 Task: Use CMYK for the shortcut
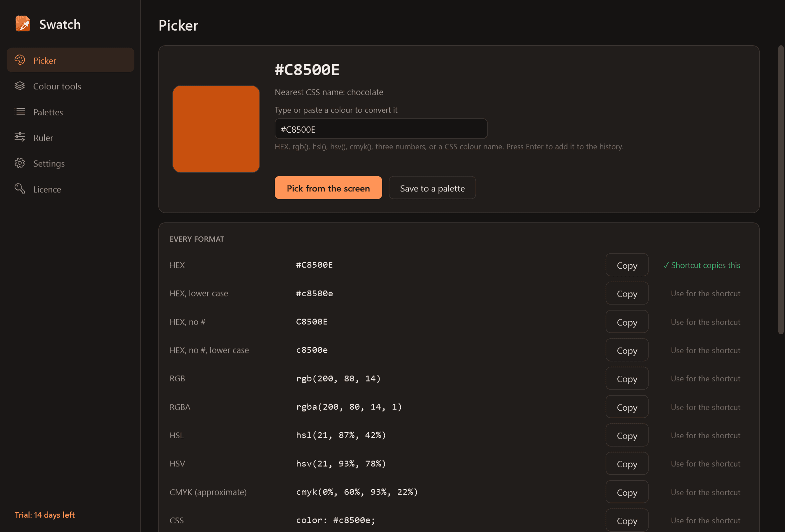pos(705,492)
